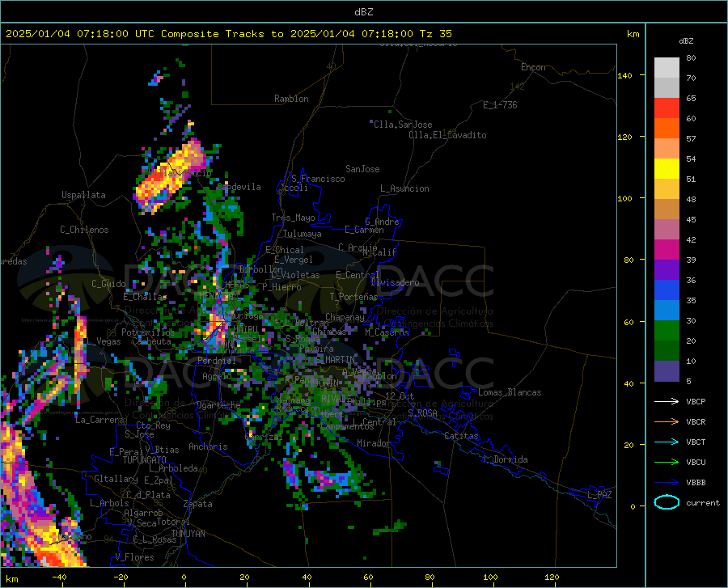Click the Potrerillos map label
Image resolution: width=728 pixels, height=588 pixels.
click(x=148, y=332)
